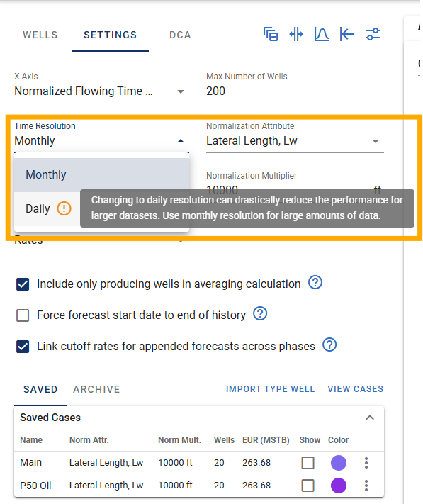Image resolution: width=423 pixels, height=504 pixels.
Task: Click the vertical align/split icon in toolbar
Action: tap(295, 34)
